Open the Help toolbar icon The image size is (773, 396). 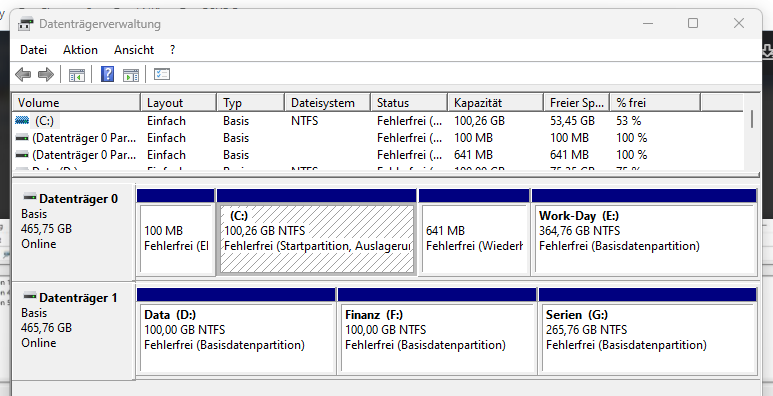(107, 74)
